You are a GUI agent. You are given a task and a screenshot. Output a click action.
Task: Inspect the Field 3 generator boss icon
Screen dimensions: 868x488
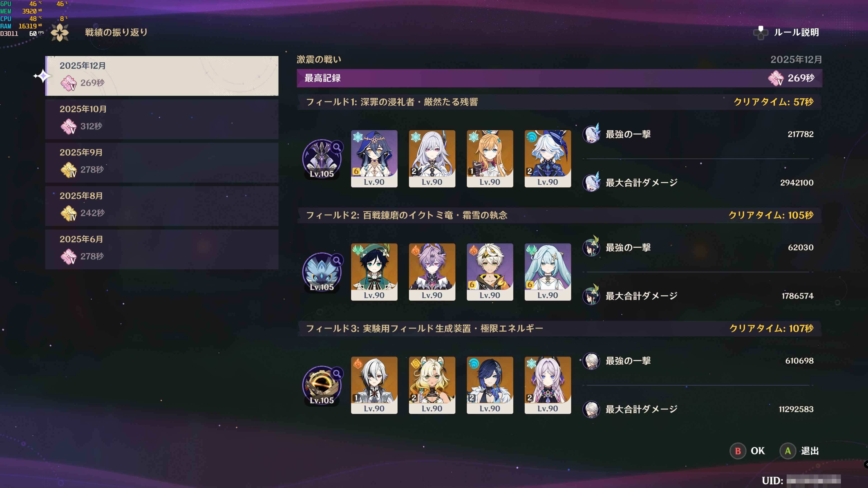click(x=322, y=385)
